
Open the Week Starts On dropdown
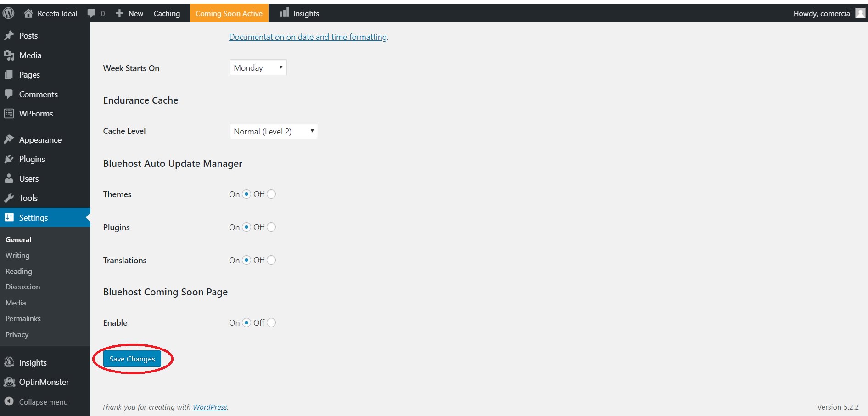pos(258,67)
